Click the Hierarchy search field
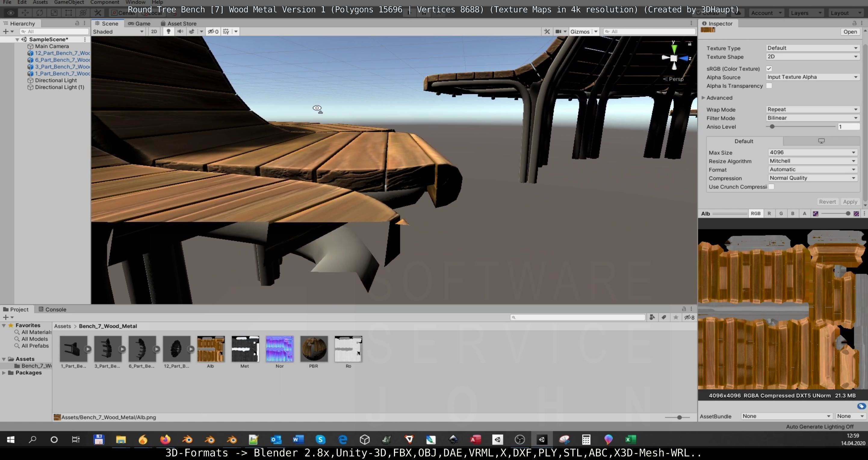Viewport: 868px width, 460px height. tap(54, 31)
